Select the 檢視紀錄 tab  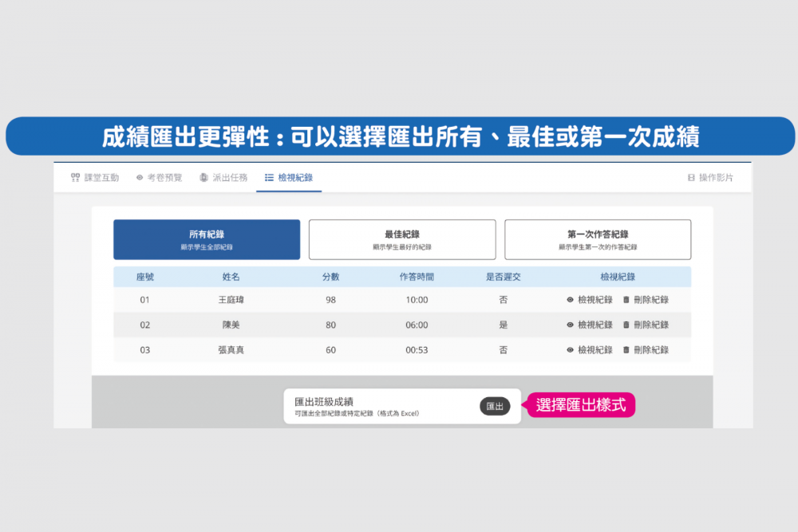289,178
